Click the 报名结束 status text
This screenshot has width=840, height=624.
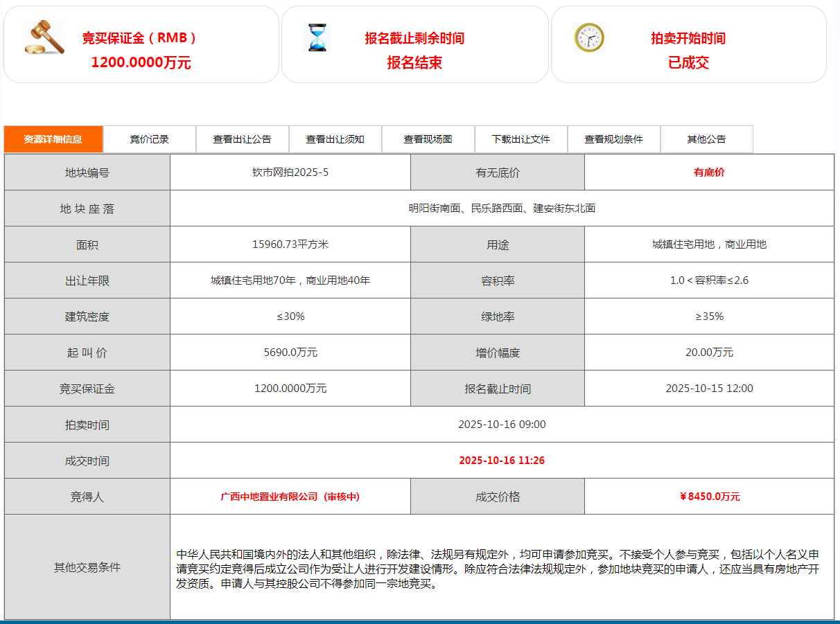click(414, 63)
